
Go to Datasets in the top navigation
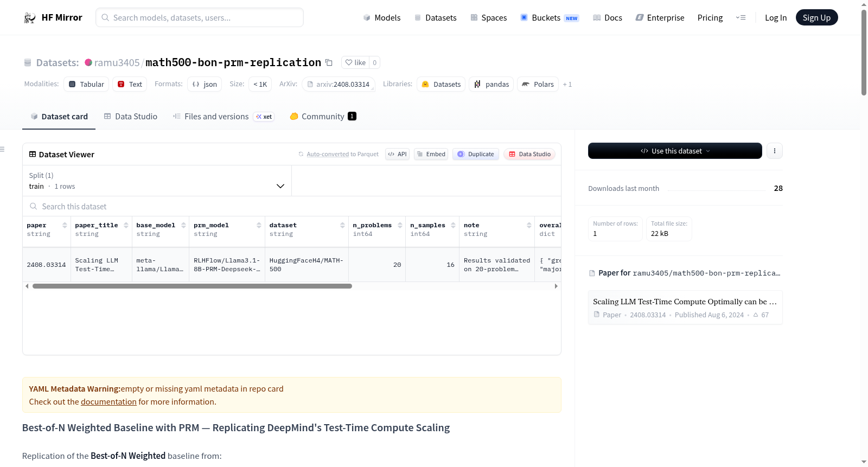pyautogui.click(x=435, y=17)
